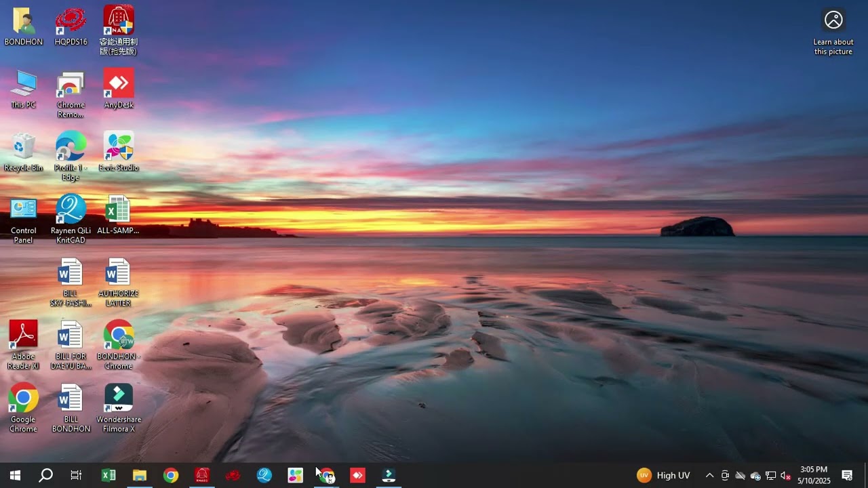Screen dimensions: 868x488
Task: Open the notification Action Center
Action: coord(847,475)
